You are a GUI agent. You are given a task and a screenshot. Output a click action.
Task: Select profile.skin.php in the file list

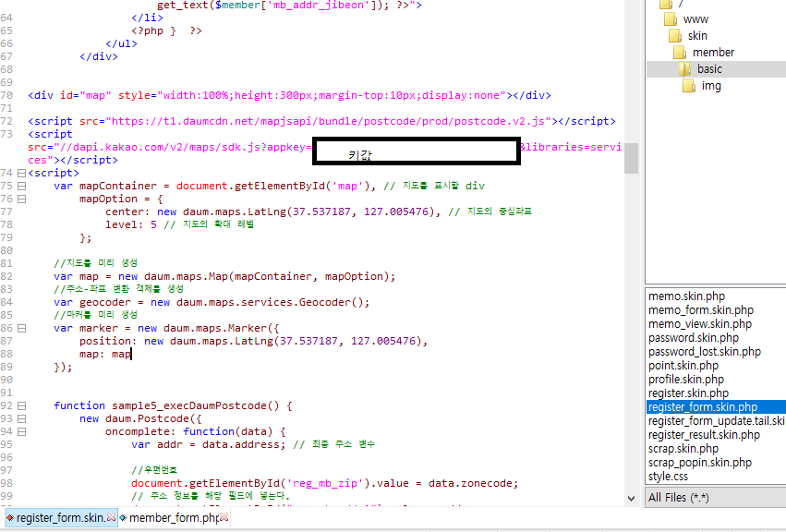685,380
